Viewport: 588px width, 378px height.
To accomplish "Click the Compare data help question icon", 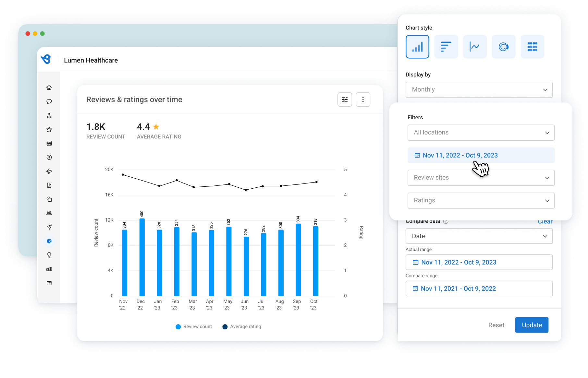I will (x=446, y=221).
